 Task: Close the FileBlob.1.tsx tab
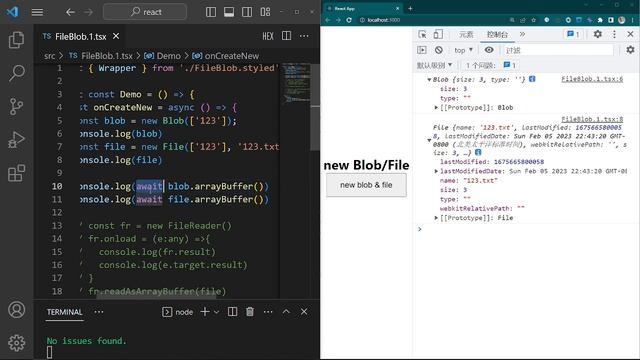pyautogui.click(x=116, y=36)
